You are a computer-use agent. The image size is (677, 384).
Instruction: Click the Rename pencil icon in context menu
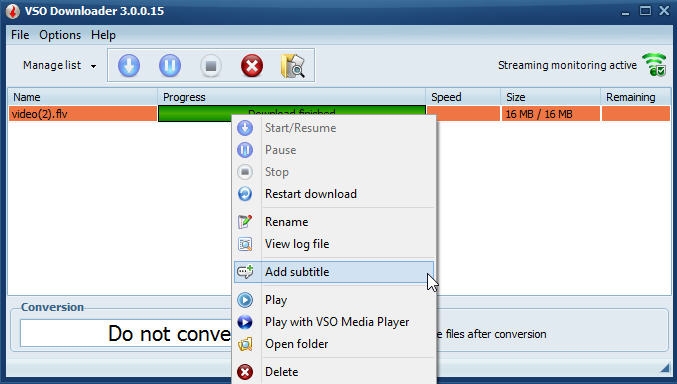pyautogui.click(x=245, y=221)
